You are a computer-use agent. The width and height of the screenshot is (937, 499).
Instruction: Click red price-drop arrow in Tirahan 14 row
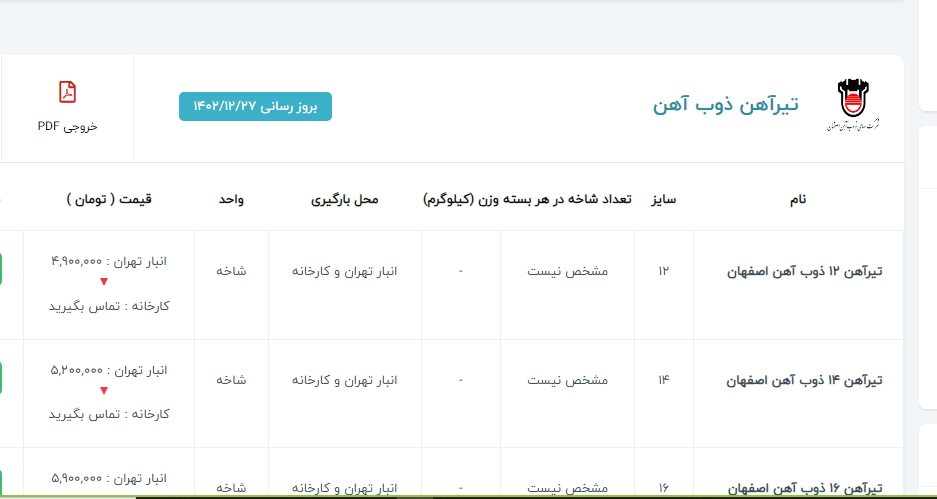103,391
